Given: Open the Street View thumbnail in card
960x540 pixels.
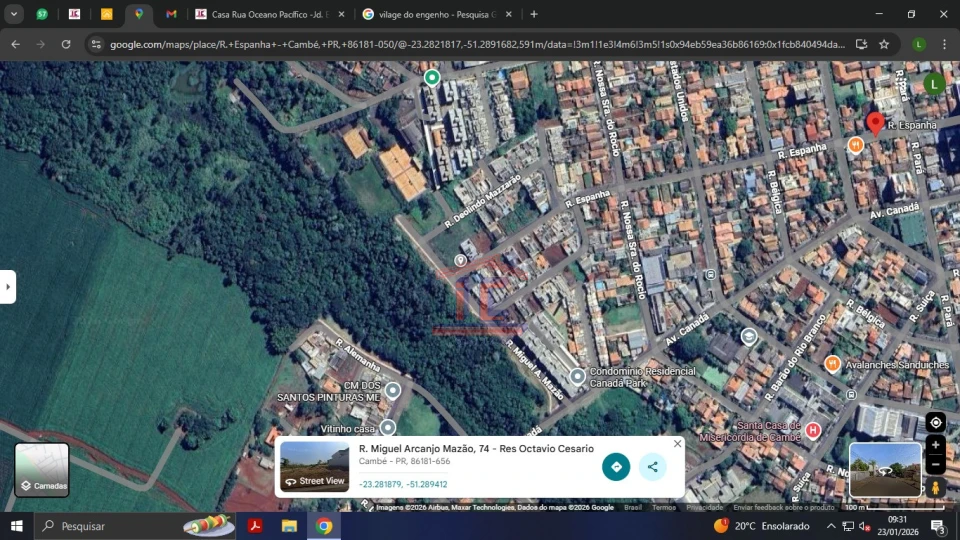Looking at the screenshot, I should pyautogui.click(x=315, y=467).
